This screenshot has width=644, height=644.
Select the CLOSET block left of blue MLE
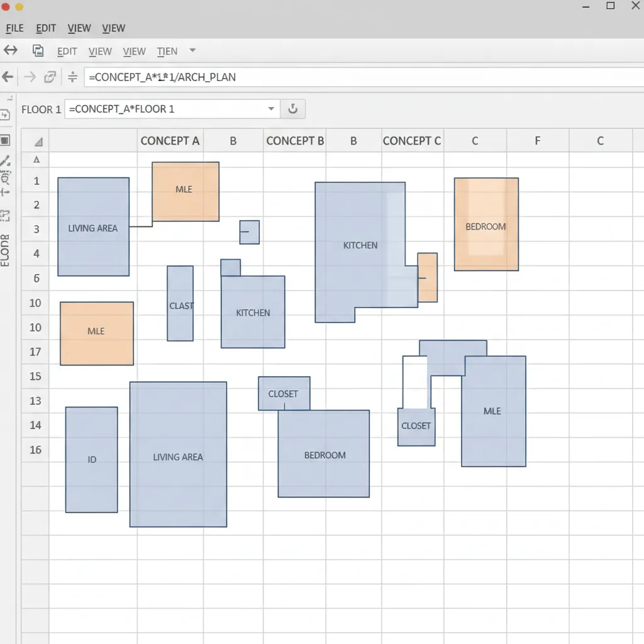416,427
